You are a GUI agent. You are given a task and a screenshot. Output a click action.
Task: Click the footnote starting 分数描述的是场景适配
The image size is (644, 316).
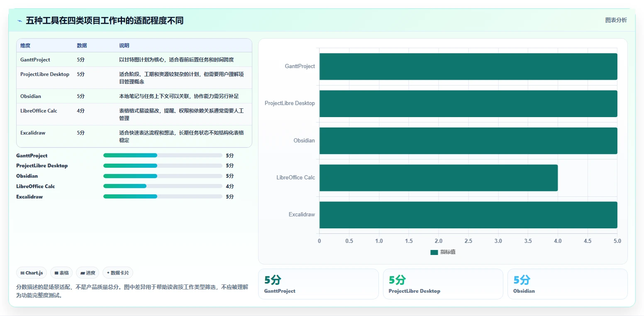132,292
